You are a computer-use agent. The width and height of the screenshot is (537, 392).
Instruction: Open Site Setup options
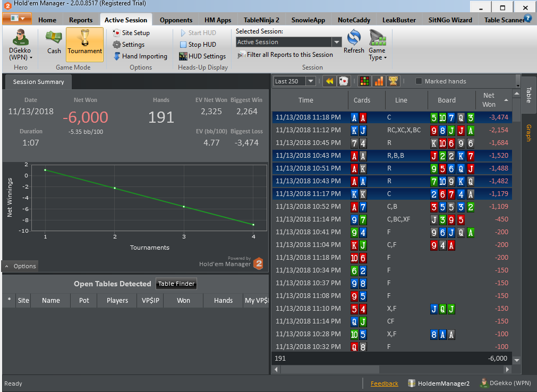pos(132,33)
